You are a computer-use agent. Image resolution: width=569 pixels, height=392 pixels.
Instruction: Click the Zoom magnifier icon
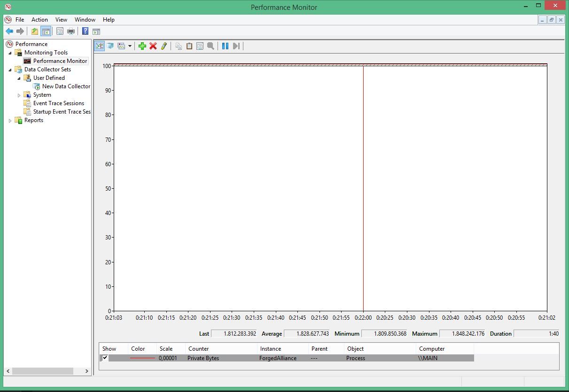click(x=210, y=46)
